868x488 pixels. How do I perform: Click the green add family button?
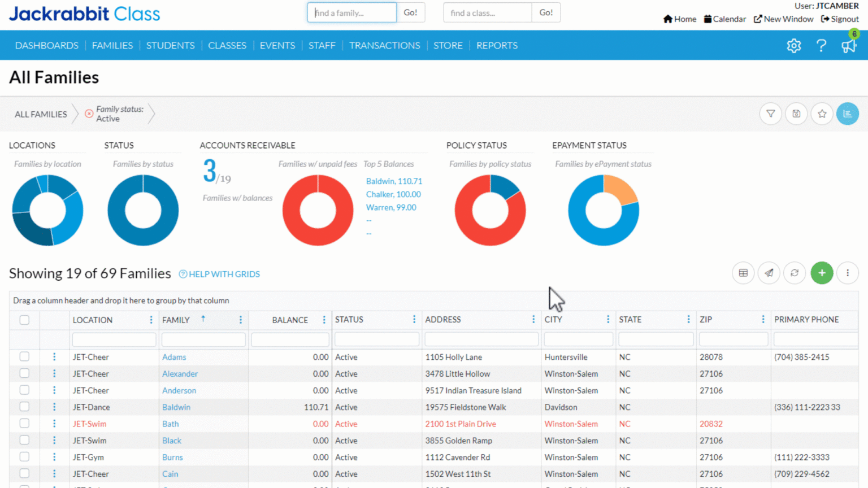tap(822, 273)
